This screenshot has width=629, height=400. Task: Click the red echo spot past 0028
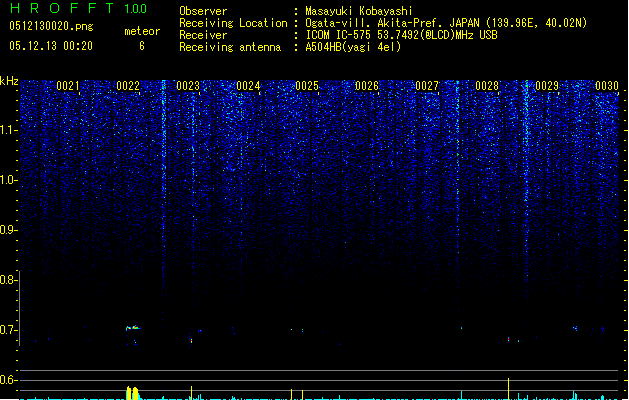coord(509,339)
